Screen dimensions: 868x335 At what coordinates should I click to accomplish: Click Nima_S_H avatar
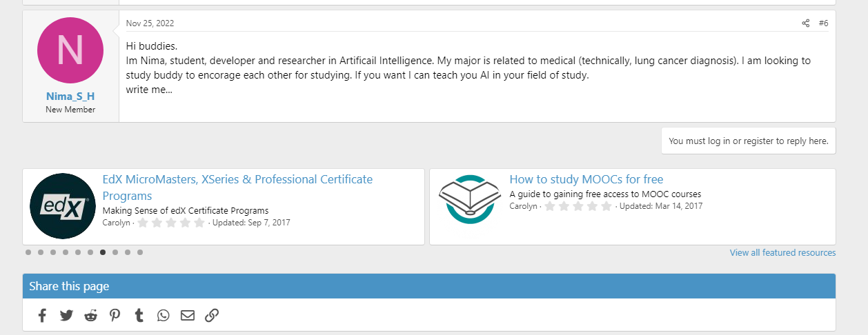70,51
